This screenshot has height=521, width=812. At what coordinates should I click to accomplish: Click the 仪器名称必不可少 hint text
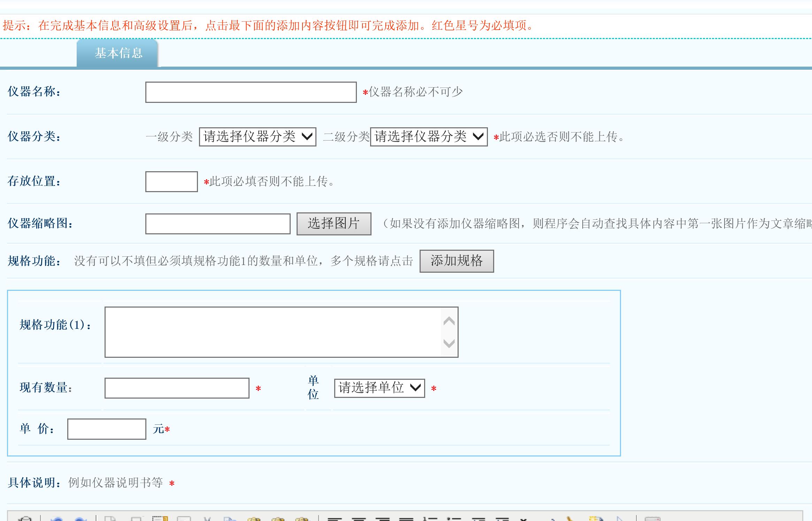pos(415,92)
